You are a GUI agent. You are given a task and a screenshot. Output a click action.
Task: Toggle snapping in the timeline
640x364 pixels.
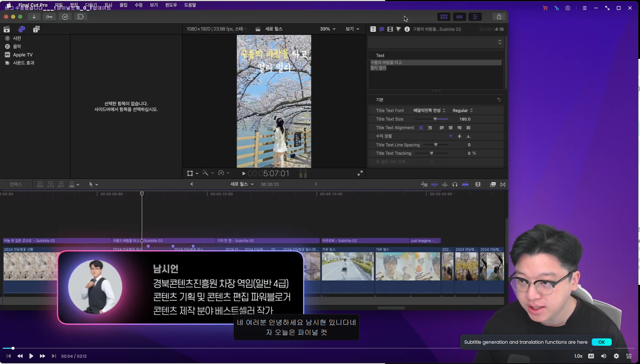point(465,184)
